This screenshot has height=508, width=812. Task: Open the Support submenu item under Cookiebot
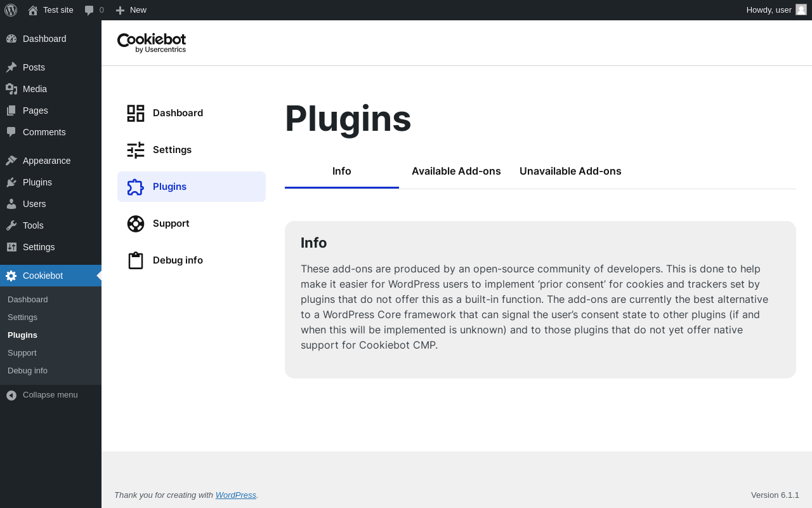click(22, 353)
